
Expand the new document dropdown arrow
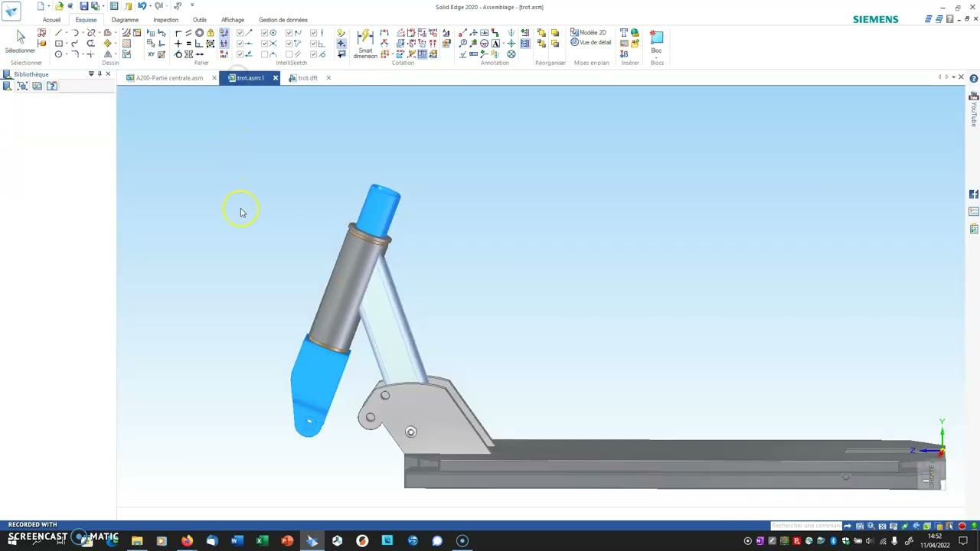point(48,6)
